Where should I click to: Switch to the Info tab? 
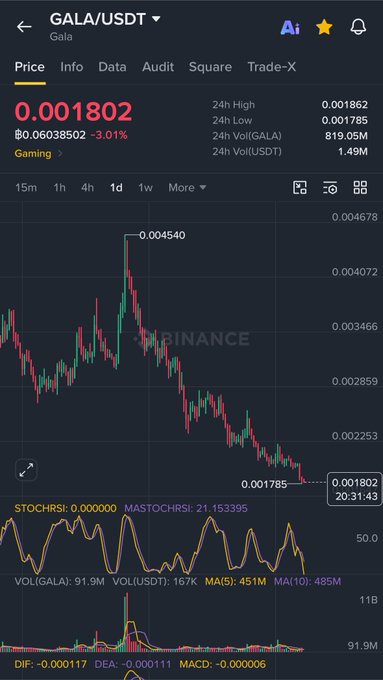pos(72,67)
